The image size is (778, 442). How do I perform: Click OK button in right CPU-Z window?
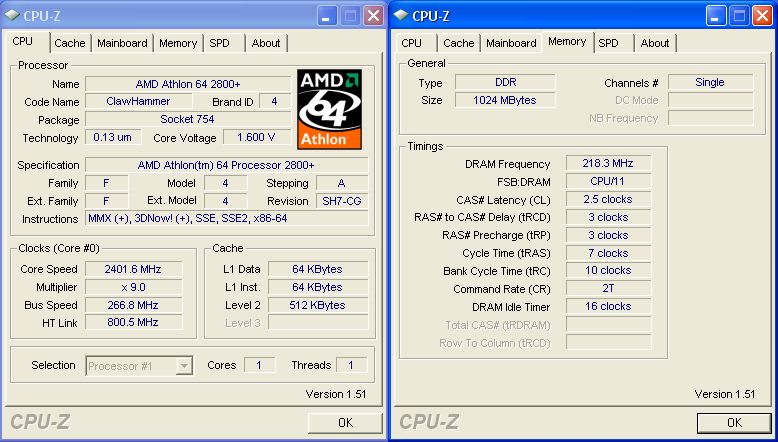click(734, 423)
